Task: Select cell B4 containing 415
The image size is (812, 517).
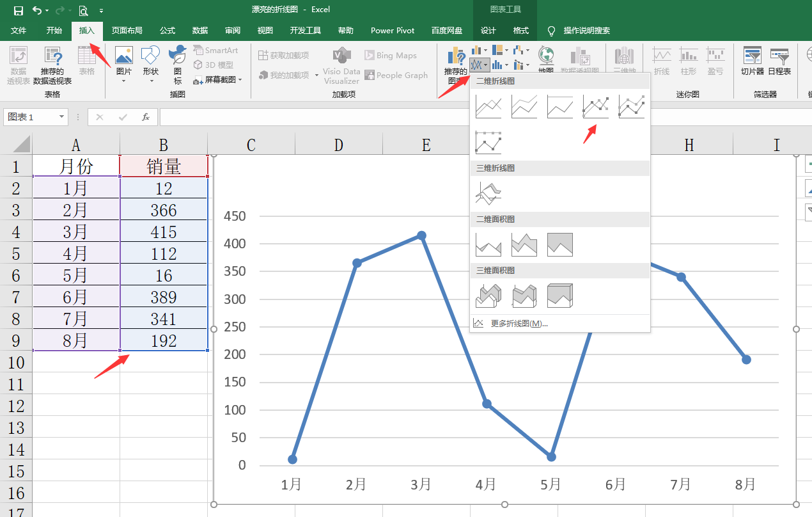Action: pos(164,232)
